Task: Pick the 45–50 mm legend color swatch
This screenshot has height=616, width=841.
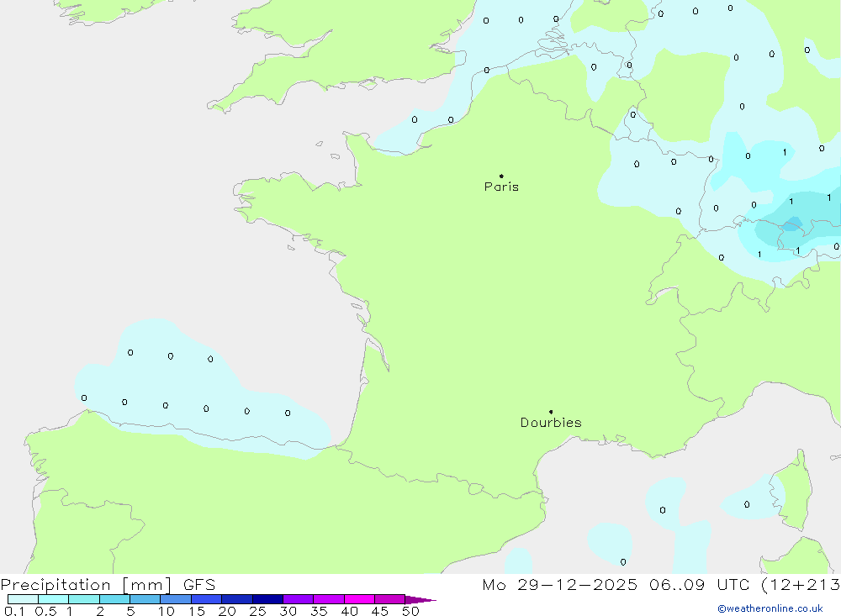Action: pos(390,599)
